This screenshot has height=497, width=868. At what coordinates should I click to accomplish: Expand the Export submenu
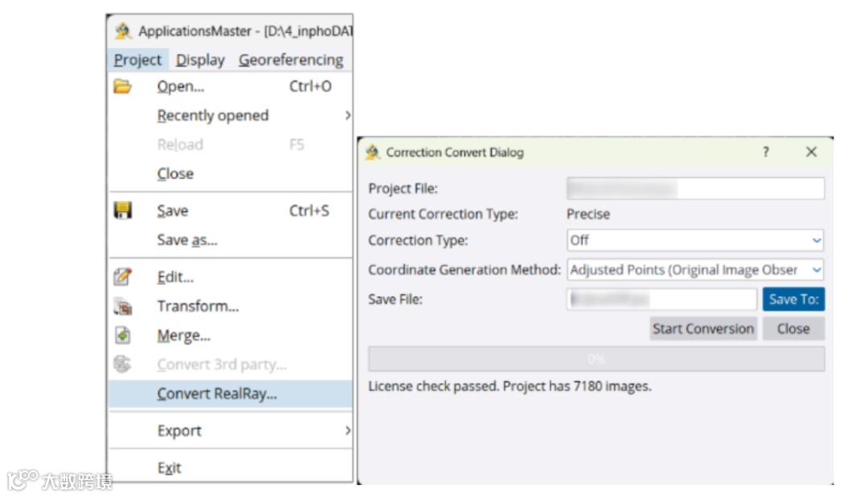[x=347, y=431]
